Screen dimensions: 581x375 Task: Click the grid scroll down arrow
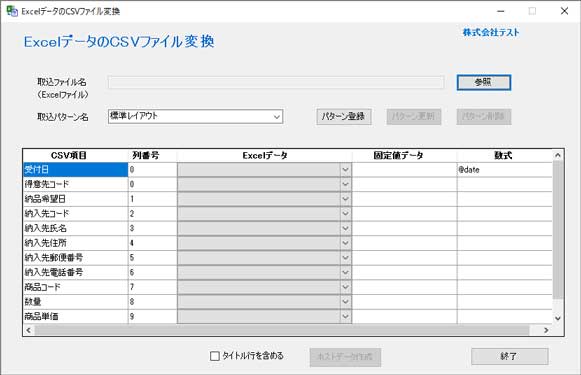coord(558,318)
